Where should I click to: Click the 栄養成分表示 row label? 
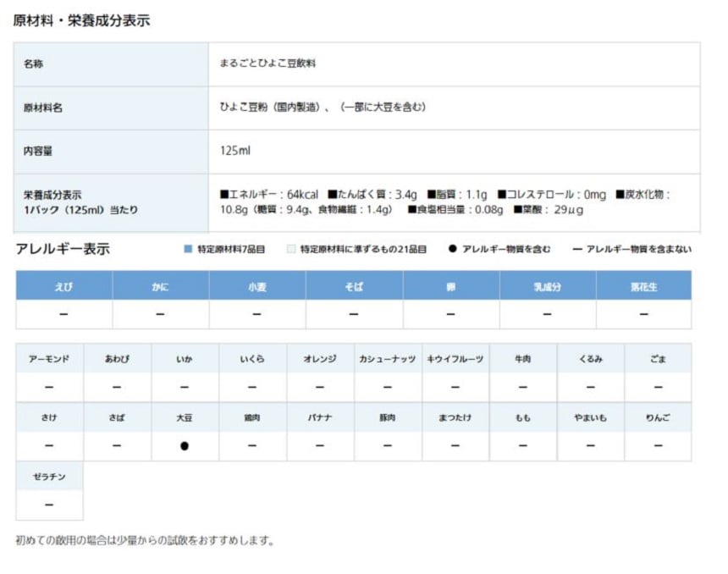pyautogui.click(x=52, y=195)
